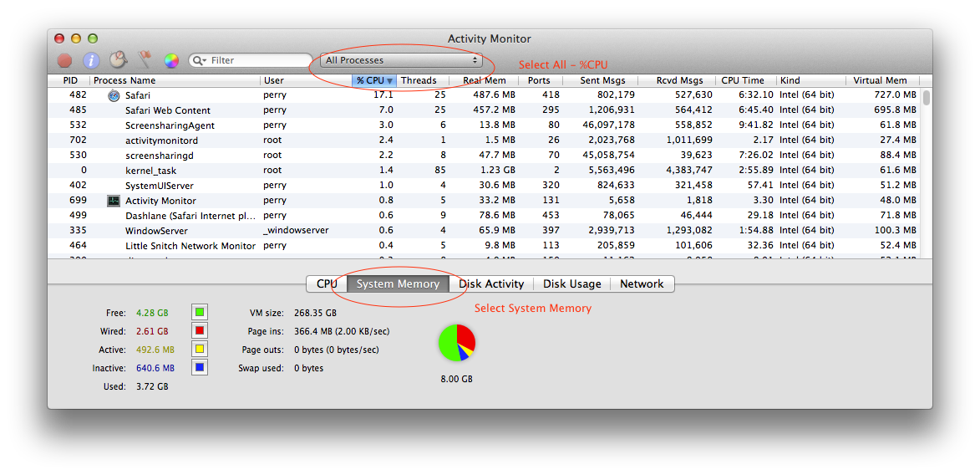Screen dimensions: 980x475
Task: Click the 640.6 MB Inactive value
Action: (155, 368)
